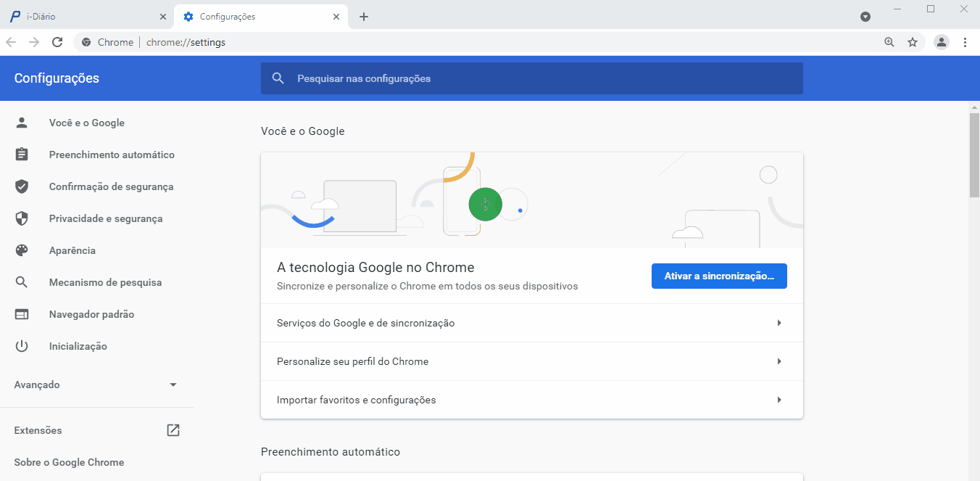Click the gear favicon on Configurações tab
The width and height of the screenshot is (980, 481).
188,17
